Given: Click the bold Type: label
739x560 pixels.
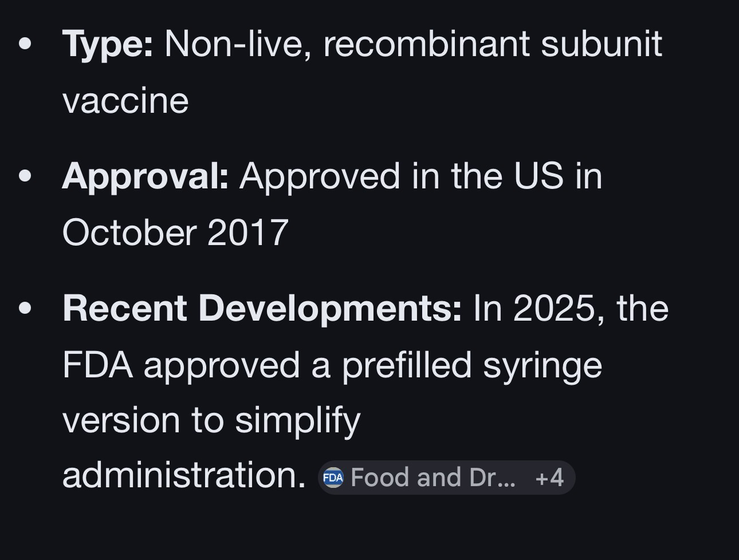Looking at the screenshot, I should [108, 44].
